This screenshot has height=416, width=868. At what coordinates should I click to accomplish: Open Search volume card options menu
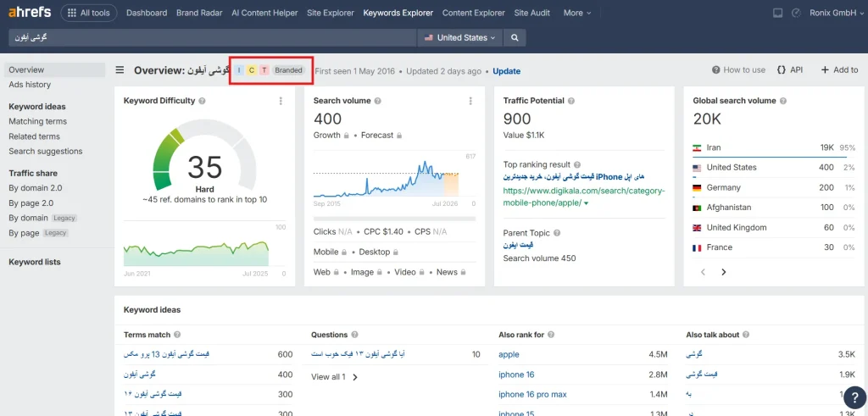pyautogui.click(x=470, y=101)
